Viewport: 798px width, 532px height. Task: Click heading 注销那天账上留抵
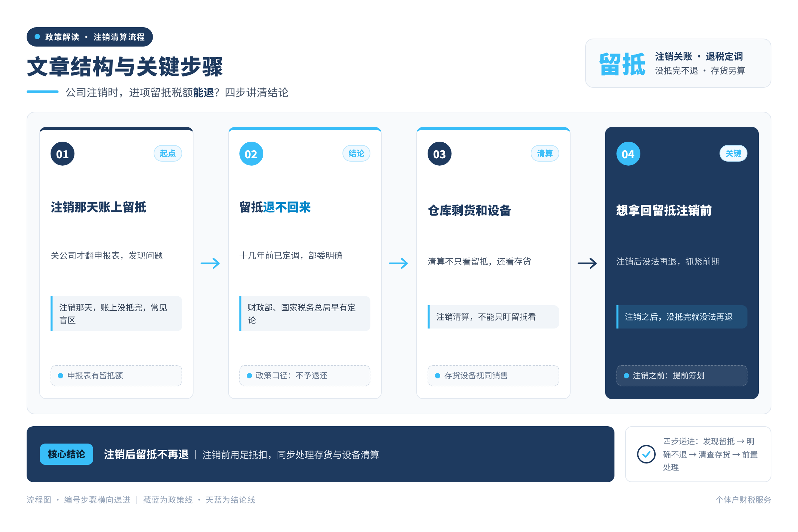98,207
